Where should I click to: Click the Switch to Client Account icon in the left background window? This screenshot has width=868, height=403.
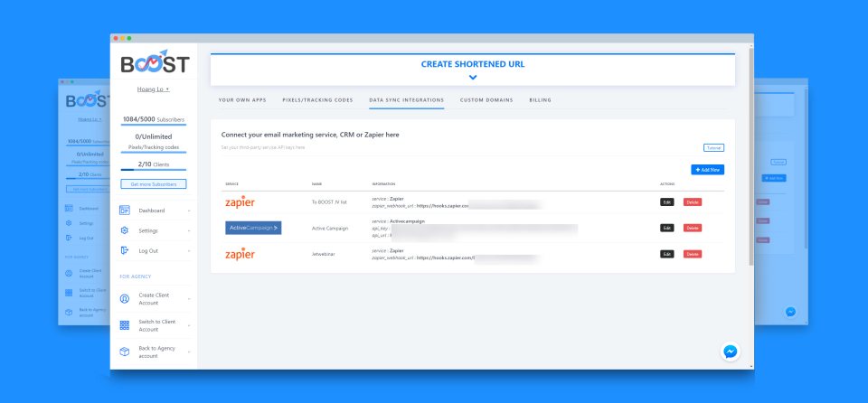pos(69,292)
